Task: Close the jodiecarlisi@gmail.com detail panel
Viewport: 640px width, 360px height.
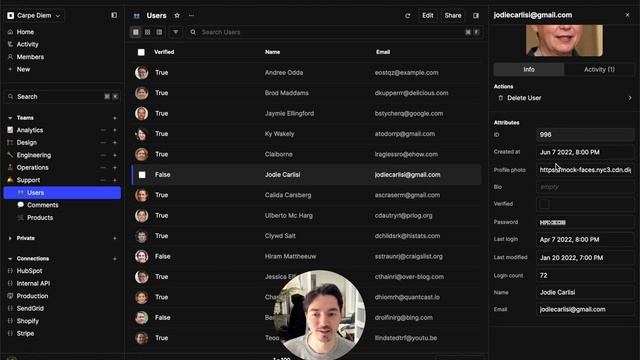Action: click(x=627, y=15)
